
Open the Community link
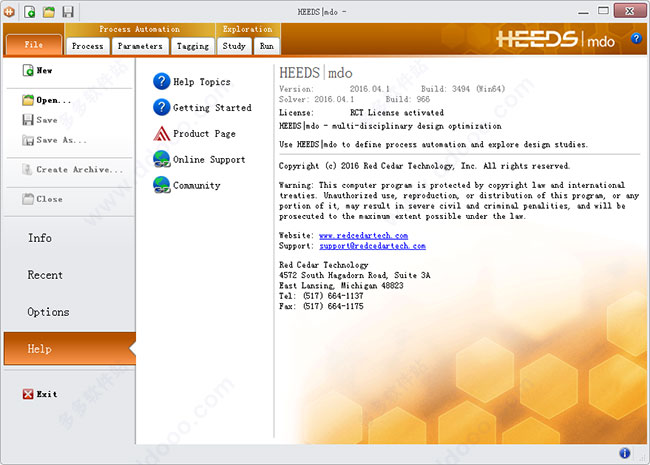(196, 185)
